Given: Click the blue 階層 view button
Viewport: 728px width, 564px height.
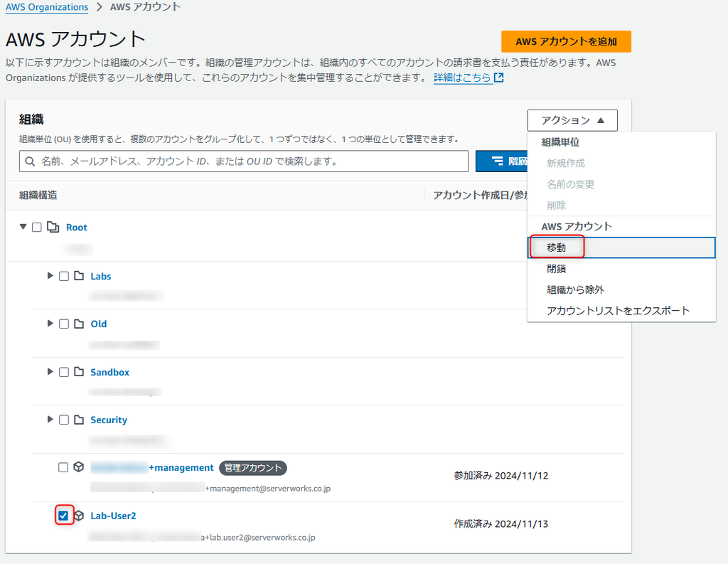Looking at the screenshot, I should (x=501, y=161).
